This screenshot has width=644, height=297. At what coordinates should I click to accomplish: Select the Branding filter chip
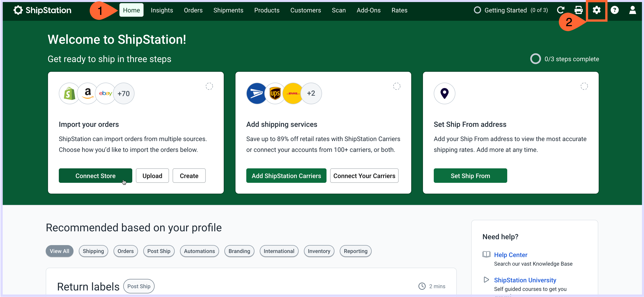coord(239,251)
